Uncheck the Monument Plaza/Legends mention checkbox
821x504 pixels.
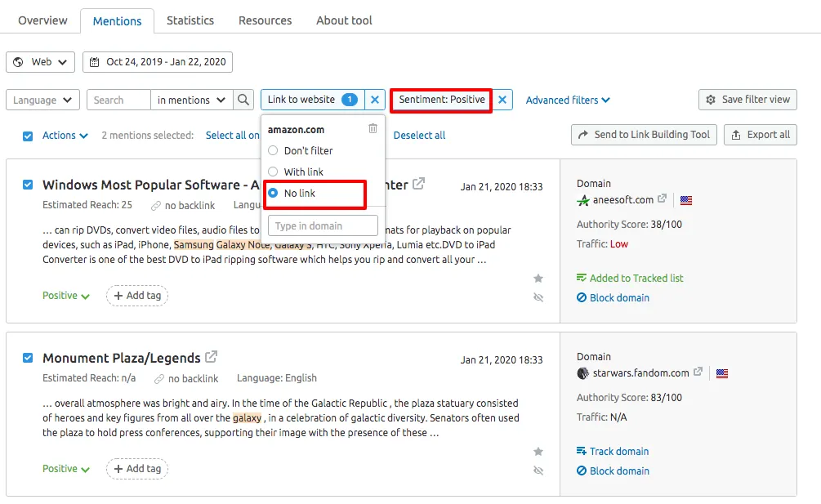coord(28,358)
